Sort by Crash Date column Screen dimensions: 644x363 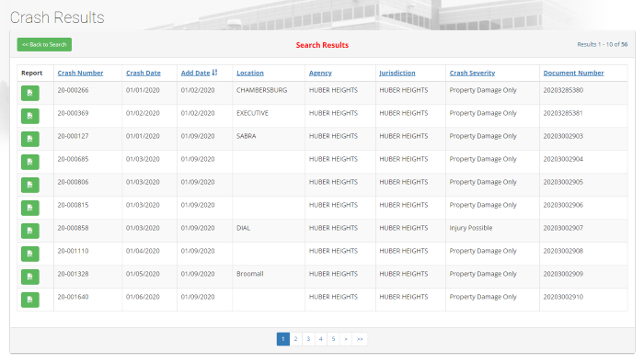click(143, 73)
